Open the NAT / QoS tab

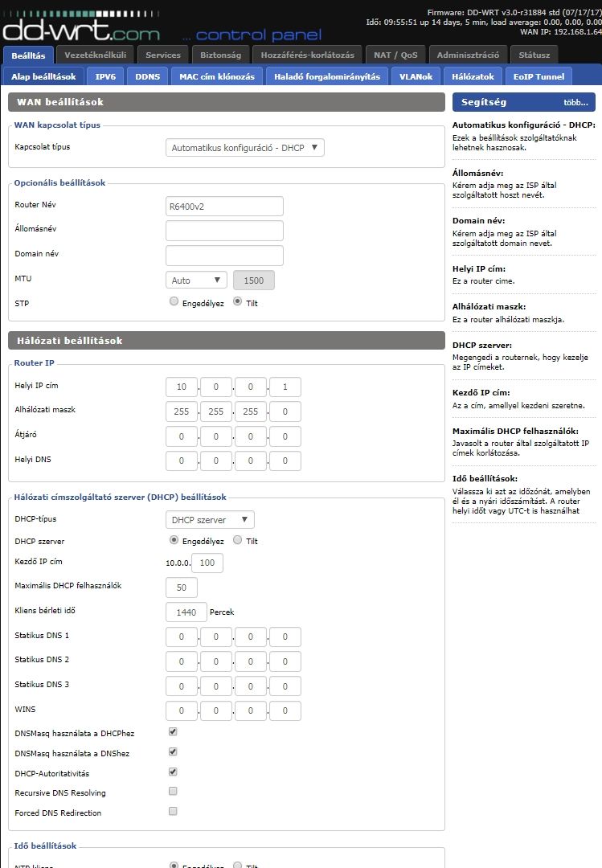point(395,55)
